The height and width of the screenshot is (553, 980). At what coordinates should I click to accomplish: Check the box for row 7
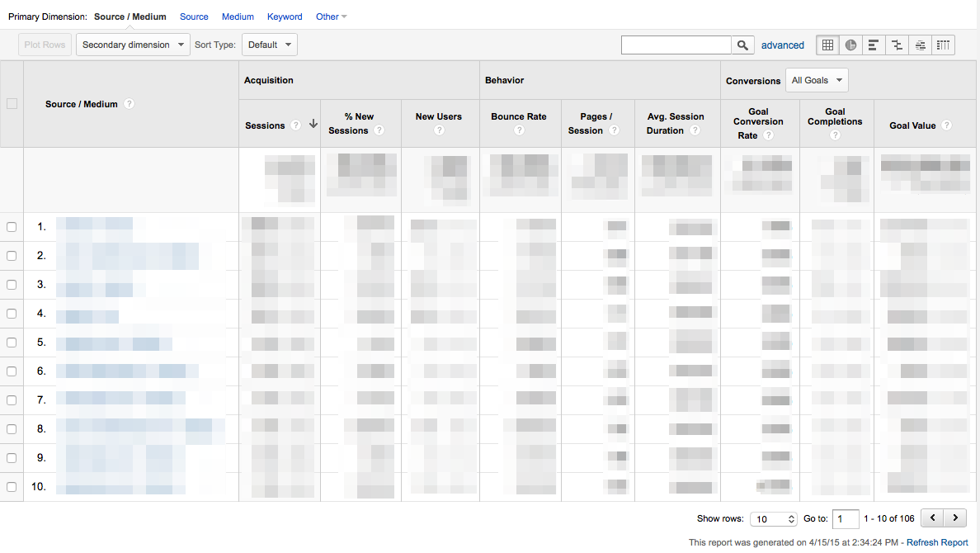pyautogui.click(x=12, y=399)
